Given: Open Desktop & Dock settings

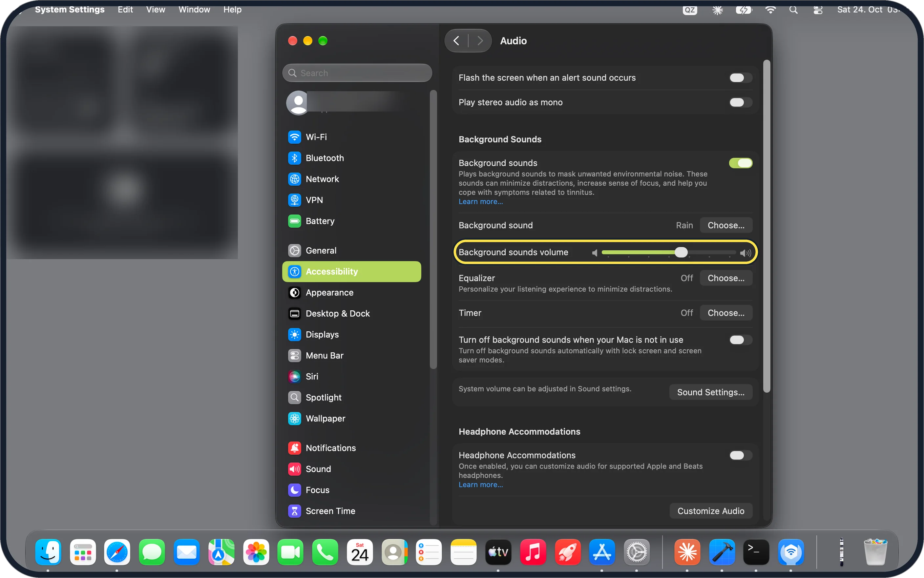Looking at the screenshot, I should click(x=351, y=314).
